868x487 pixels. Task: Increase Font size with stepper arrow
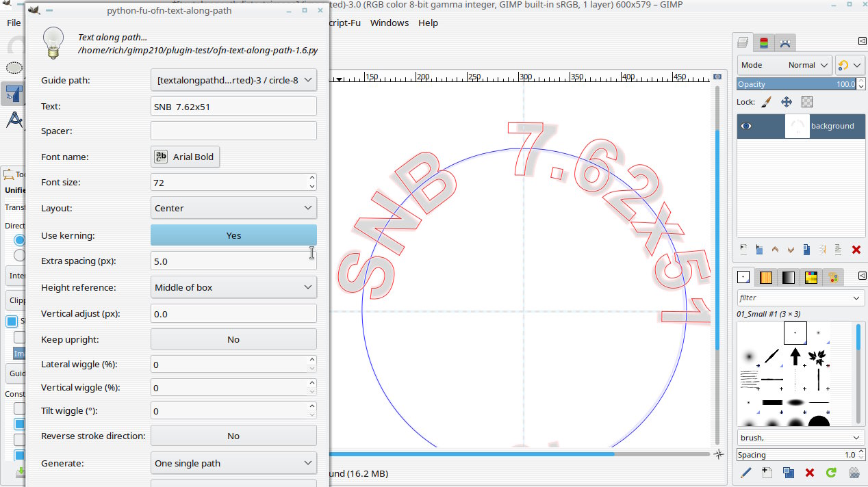[x=312, y=178]
